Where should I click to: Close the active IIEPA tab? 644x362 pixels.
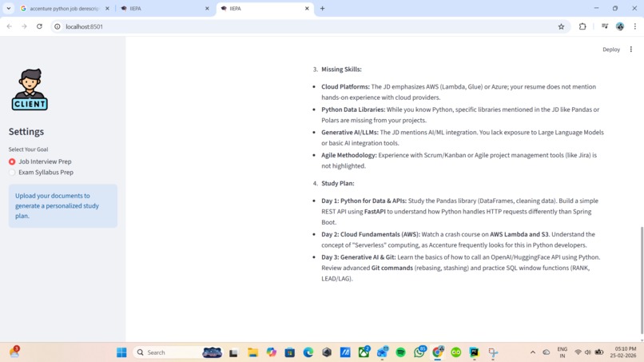tap(307, 8)
